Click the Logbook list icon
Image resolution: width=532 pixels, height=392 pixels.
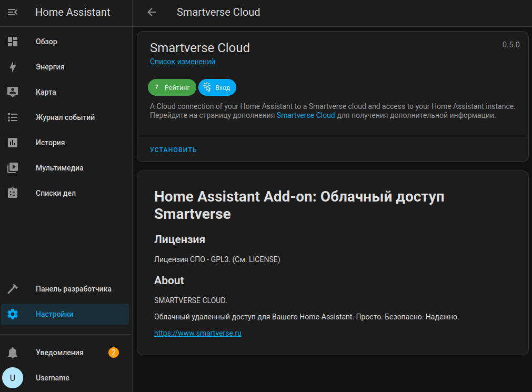click(13, 117)
